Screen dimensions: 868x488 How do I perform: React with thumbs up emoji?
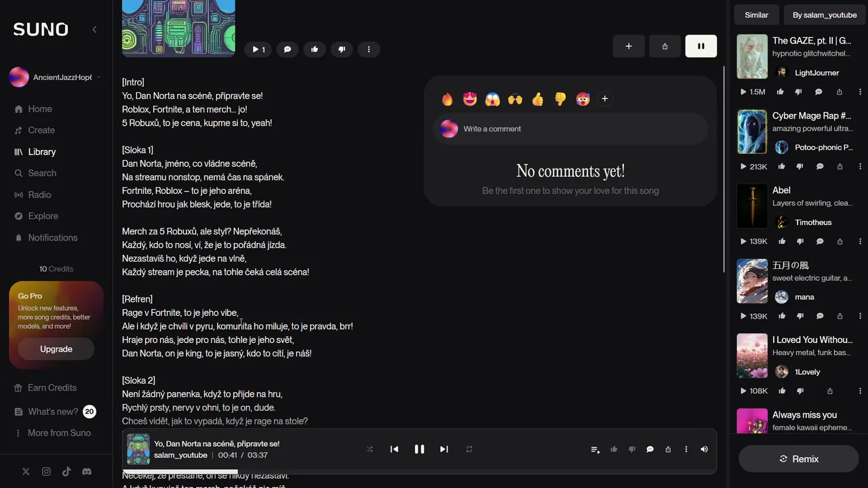pyautogui.click(x=538, y=99)
